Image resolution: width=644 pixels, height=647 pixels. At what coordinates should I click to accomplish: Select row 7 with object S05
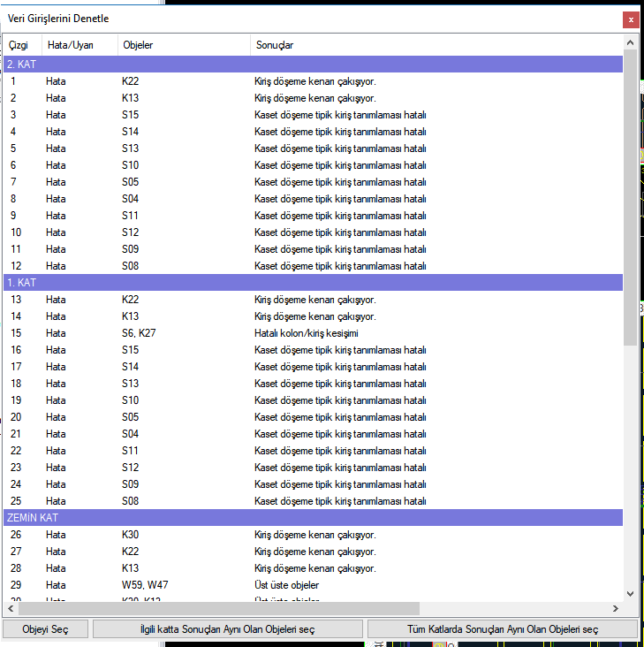coord(313,182)
